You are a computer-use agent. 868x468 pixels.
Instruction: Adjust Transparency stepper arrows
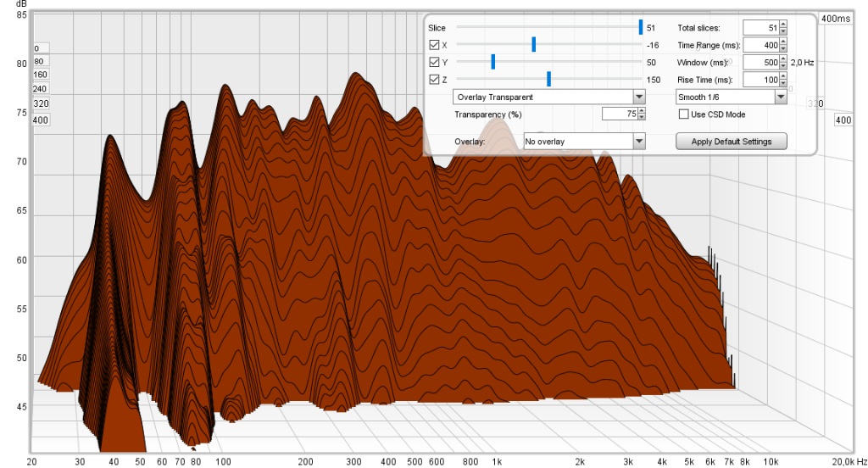[642, 114]
